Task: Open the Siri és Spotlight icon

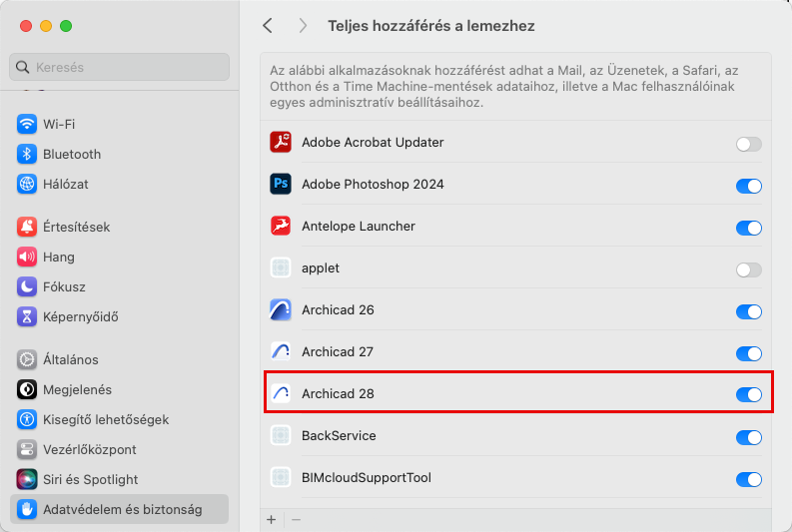Action: point(27,479)
